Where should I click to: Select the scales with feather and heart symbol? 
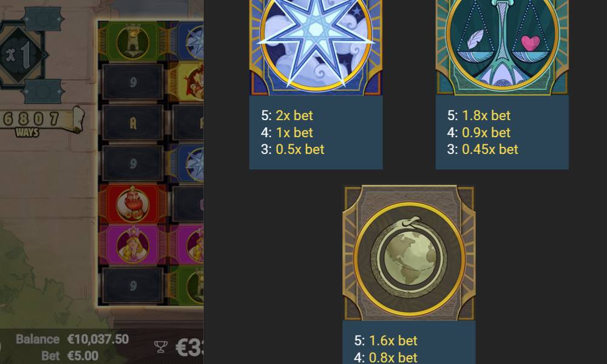502,47
